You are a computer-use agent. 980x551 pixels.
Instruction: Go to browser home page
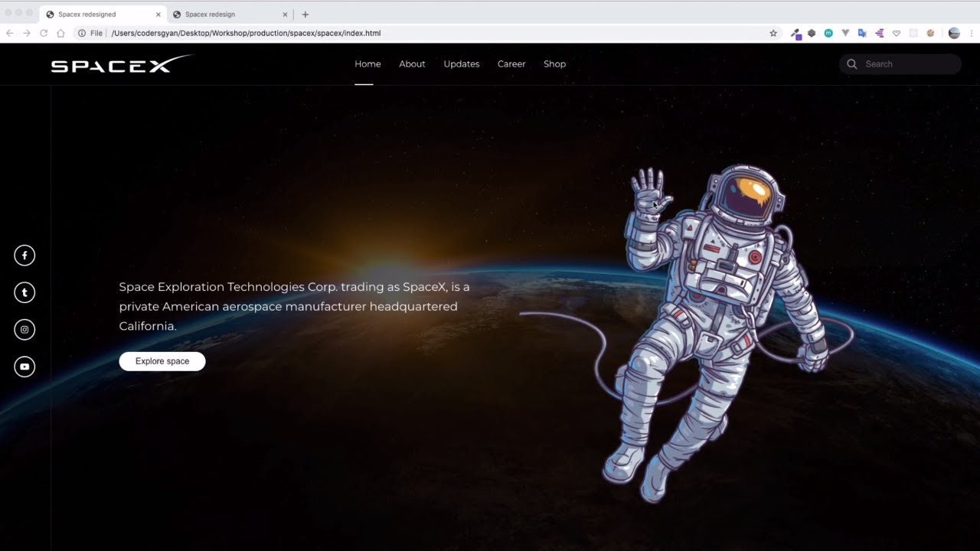(x=60, y=34)
